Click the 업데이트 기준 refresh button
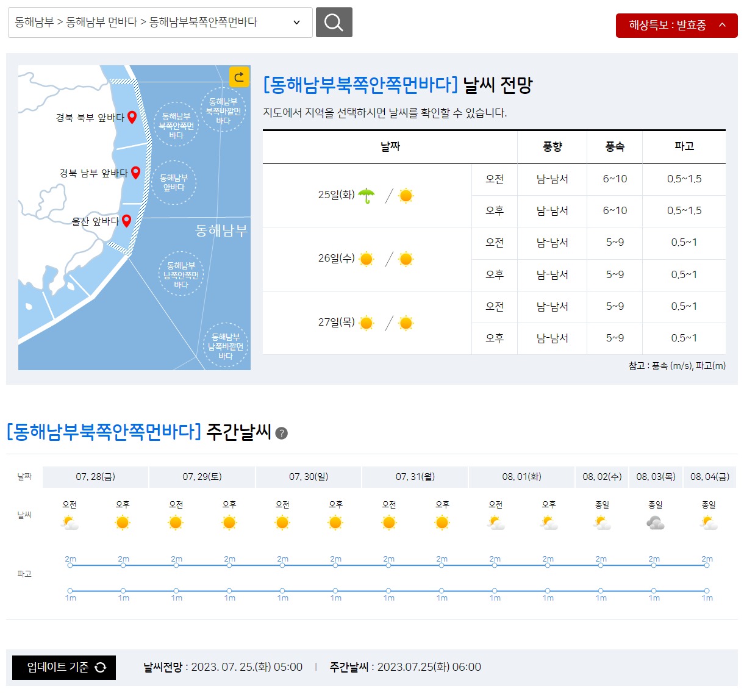The image size is (744, 700). point(64,667)
